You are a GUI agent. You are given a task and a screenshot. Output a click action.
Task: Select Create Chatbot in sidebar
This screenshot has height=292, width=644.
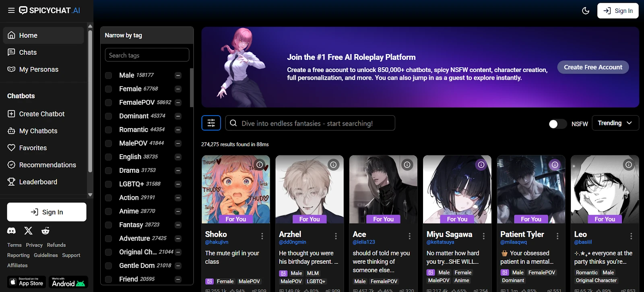coord(43,114)
